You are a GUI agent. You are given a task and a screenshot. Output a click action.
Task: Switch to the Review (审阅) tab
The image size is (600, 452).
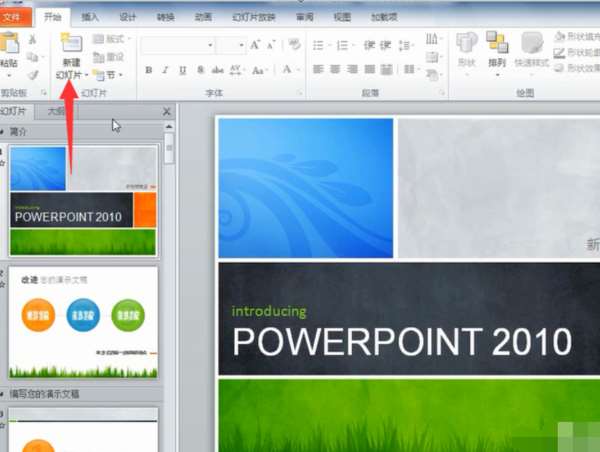(305, 17)
